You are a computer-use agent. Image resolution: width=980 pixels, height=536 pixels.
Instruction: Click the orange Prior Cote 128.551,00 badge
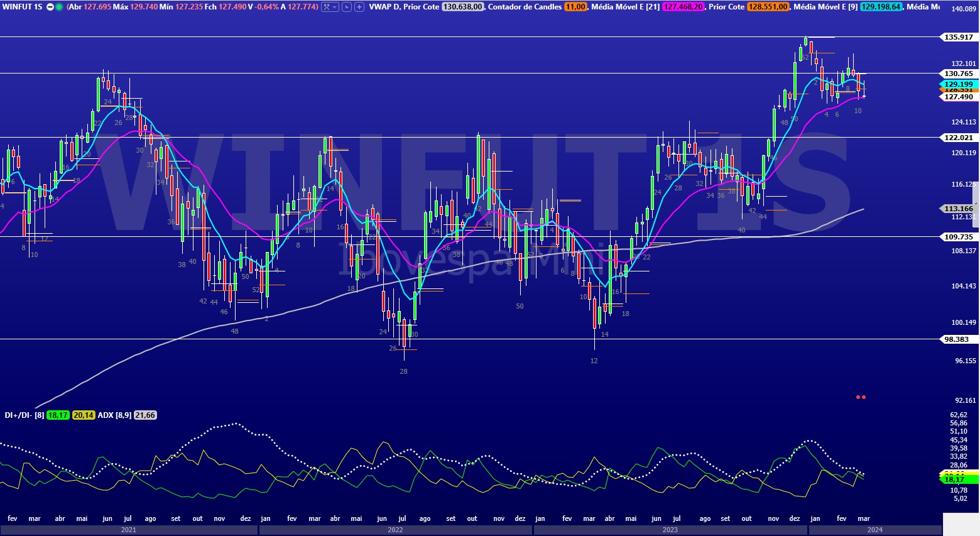[768, 7]
